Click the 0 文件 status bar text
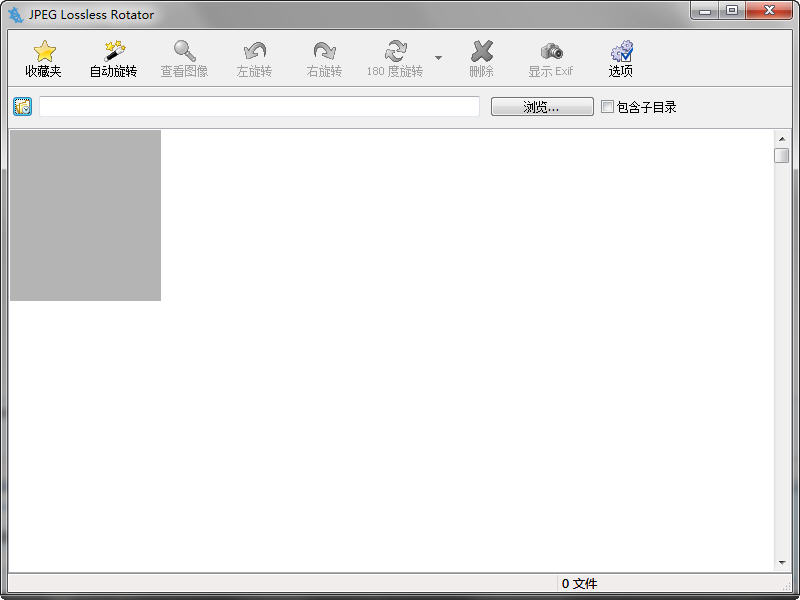This screenshot has height=600, width=800. tap(579, 583)
